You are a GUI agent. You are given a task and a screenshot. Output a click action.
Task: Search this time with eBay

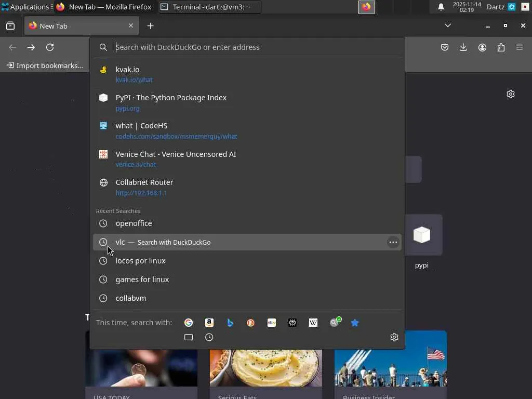point(271,323)
